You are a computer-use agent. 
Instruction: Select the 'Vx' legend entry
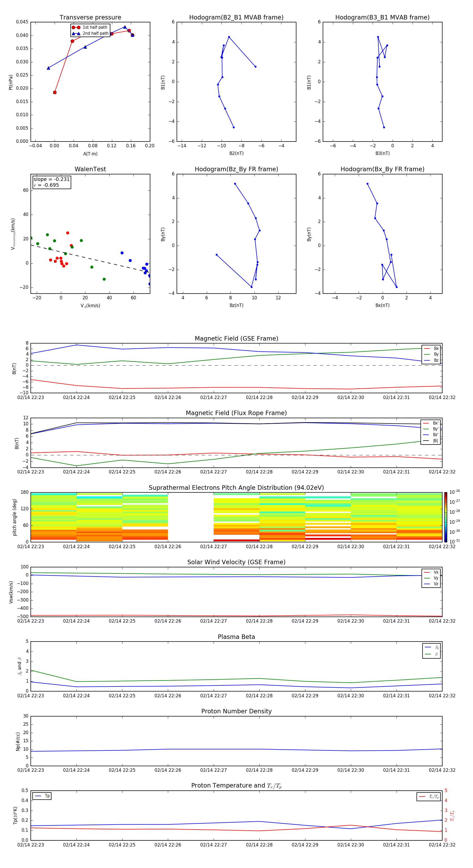pos(431,573)
